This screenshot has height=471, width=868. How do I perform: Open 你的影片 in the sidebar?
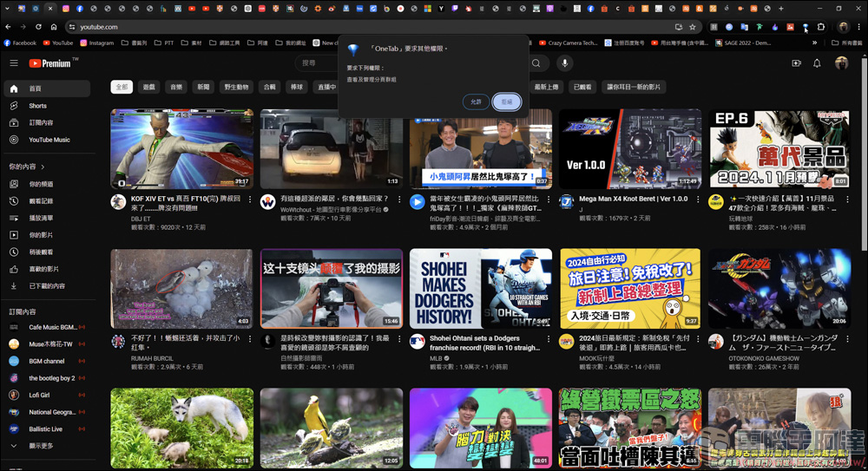(x=47, y=235)
